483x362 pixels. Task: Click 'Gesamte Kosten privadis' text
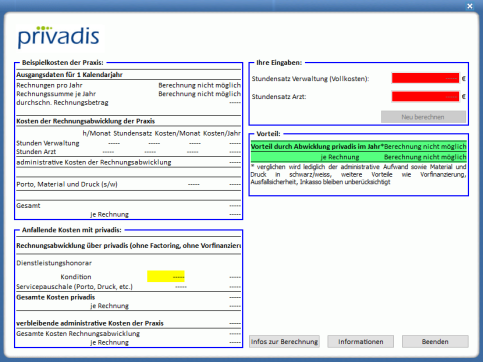[56, 297]
